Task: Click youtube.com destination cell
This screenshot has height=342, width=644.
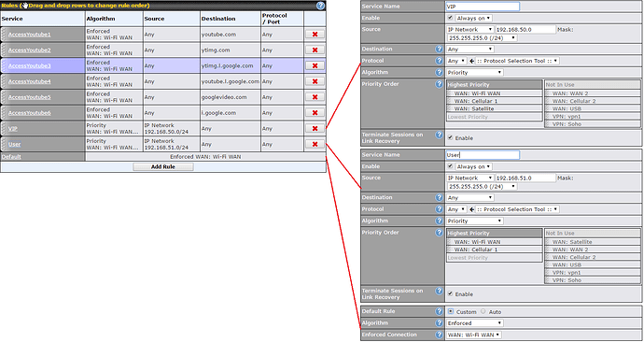Action: click(230, 35)
